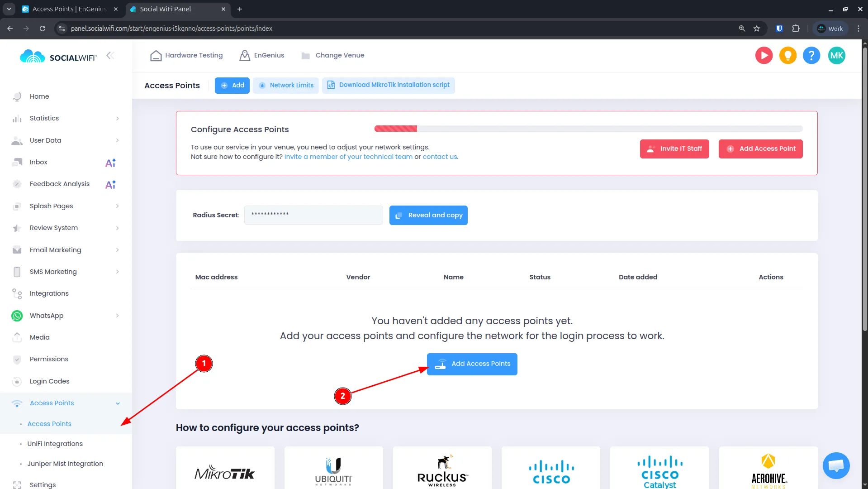This screenshot has height=489, width=868.
Task: Open UniFi Integrations in the sidebar
Action: [x=55, y=444]
